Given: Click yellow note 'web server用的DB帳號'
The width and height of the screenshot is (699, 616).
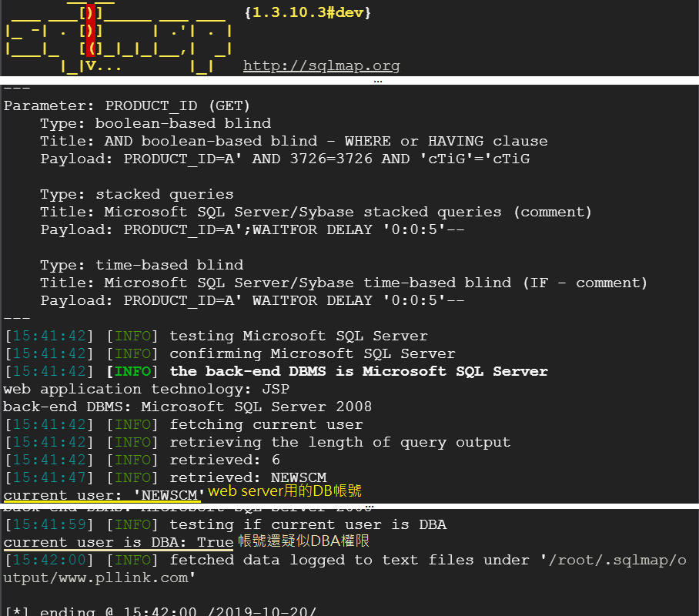Looking at the screenshot, I should coord(285,491).
